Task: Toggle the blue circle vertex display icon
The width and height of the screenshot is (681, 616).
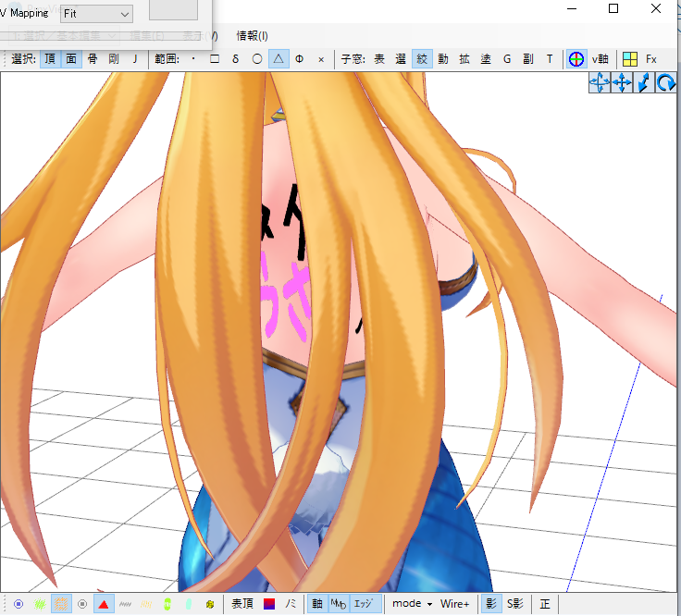Action: click(19, 604)
